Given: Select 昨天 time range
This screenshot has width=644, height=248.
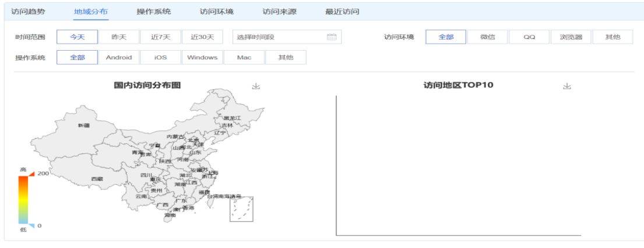Looking at the screenshot, I should coord(119,37).
